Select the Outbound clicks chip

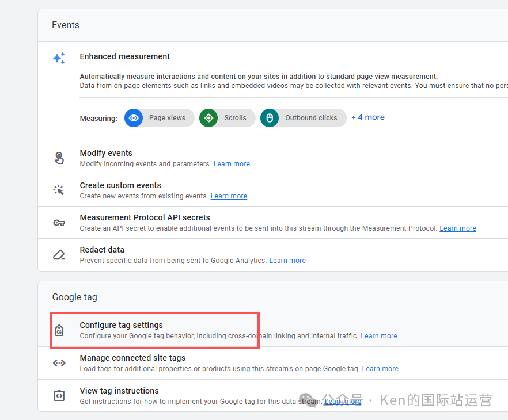coord(304,118)
